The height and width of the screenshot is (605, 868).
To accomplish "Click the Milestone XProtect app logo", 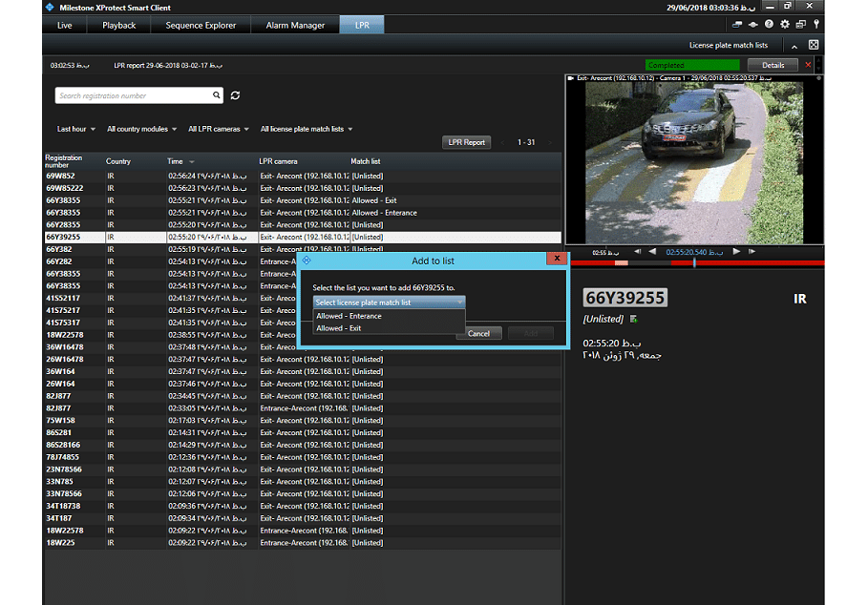I will [50, 8].
